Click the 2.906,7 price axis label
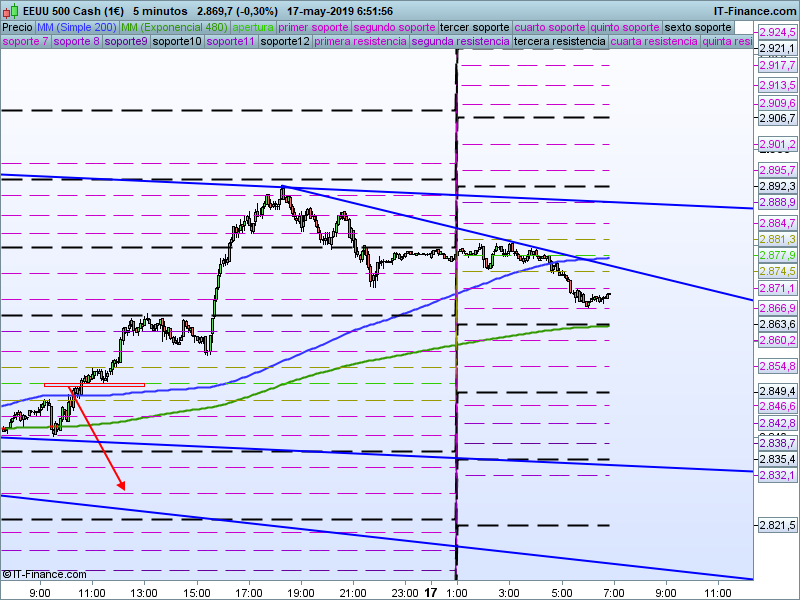This screenshot has height=600, width=800. tap(777, 118)
